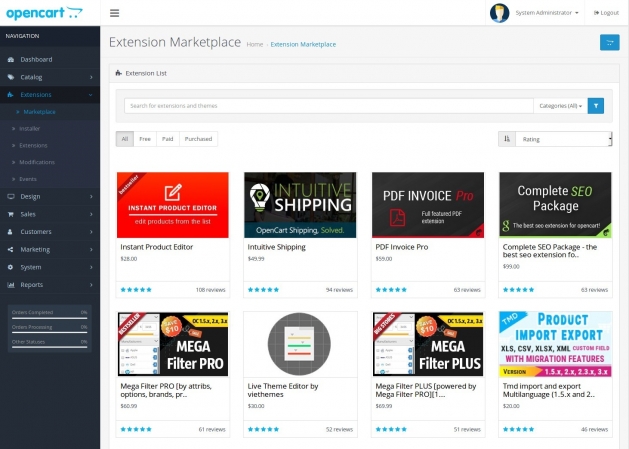Click the Design monitor icon
Screen dimensions: 629x449
tap(11, 197)
